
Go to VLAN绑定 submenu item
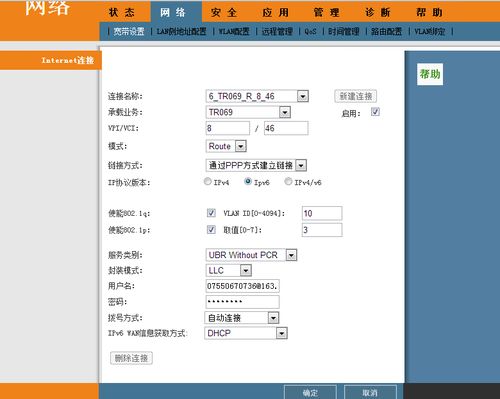pyautogui.click(x=430, y=32)
